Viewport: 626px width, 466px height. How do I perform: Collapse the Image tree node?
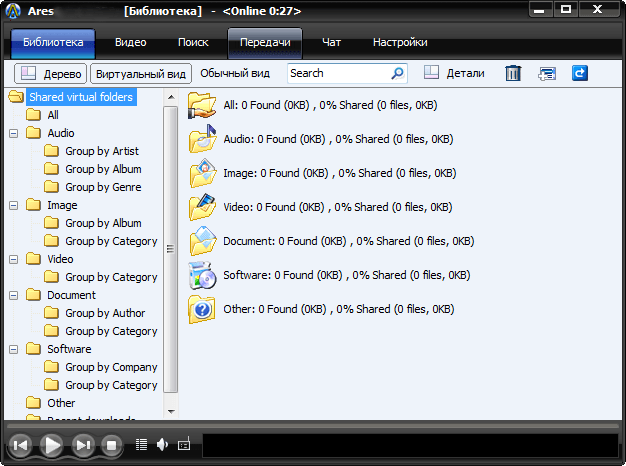13,205
